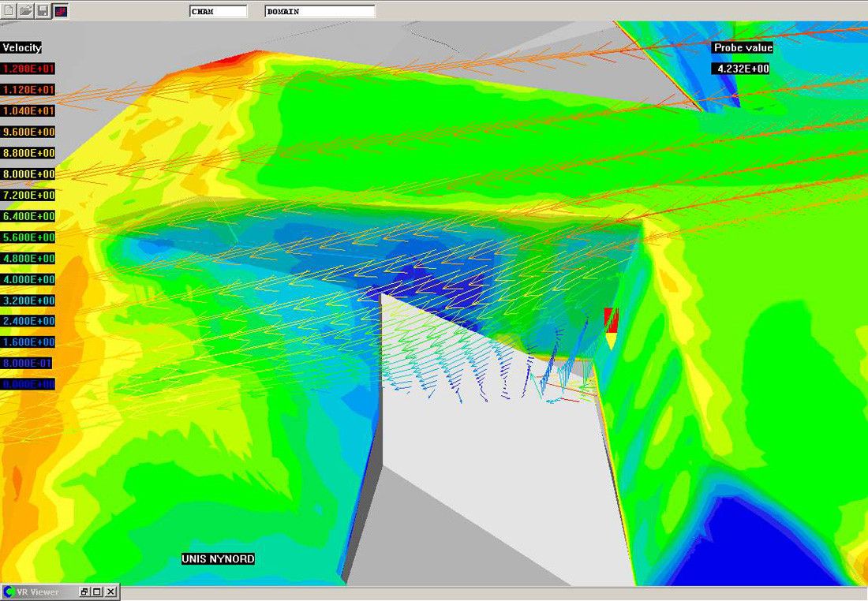
Task: Click the 8.000E+00 yellow legend entry
Action: 28,174
